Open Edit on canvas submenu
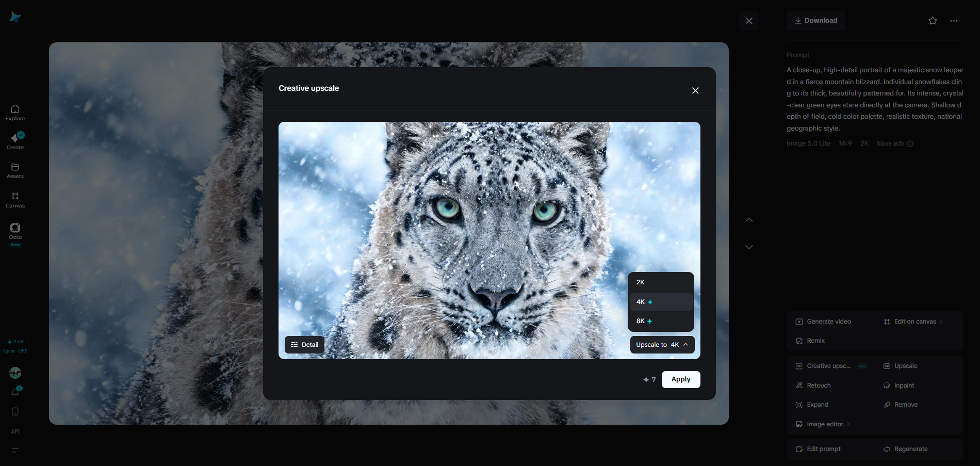 pos(913,322)
